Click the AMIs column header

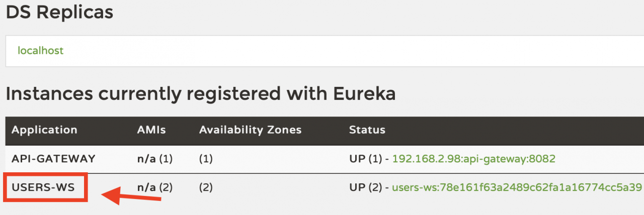click(x=151, y=130)
